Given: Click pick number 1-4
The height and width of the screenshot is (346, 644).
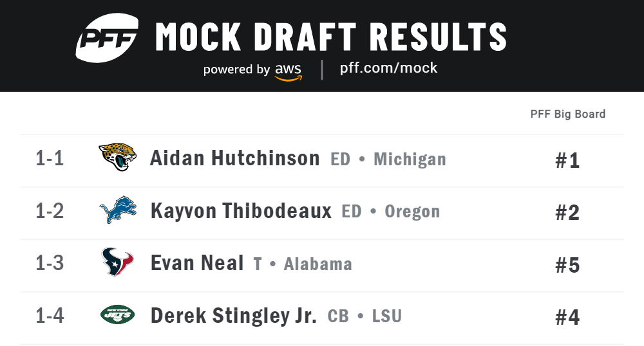Looking at the screenshot, I should pyautogui.click(x=50, y=316).
